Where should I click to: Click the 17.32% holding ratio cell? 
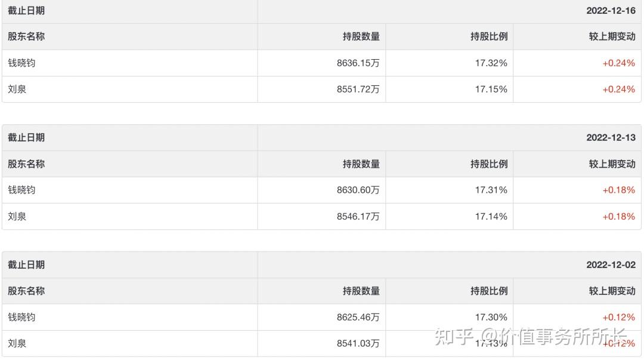pyautogui.click(x=491, y=63)
